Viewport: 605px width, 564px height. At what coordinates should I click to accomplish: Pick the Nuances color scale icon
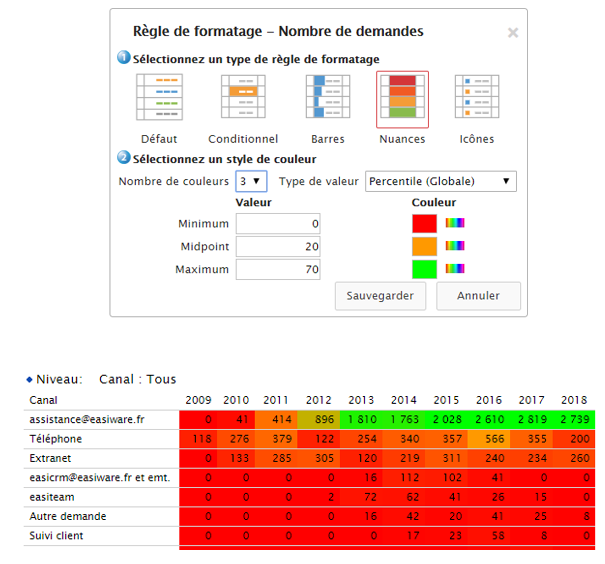click(402, 99)
